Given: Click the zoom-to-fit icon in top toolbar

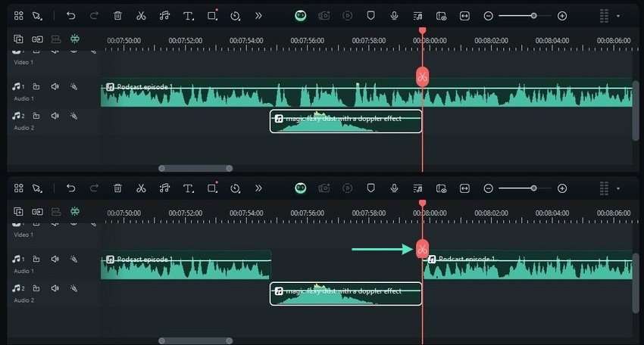Looking at the screenshot, I should [464, 16].
